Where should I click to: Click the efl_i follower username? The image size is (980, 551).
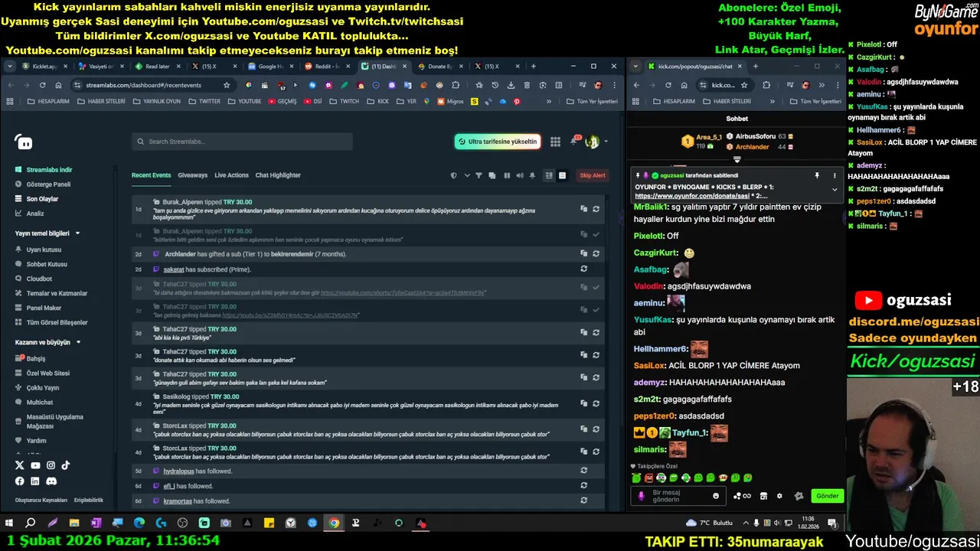[169, 486]
